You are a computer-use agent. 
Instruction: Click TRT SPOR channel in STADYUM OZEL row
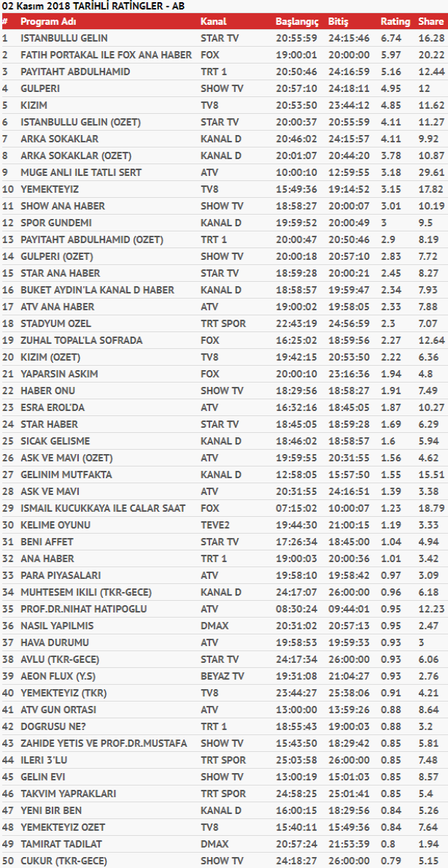point(223,323)
